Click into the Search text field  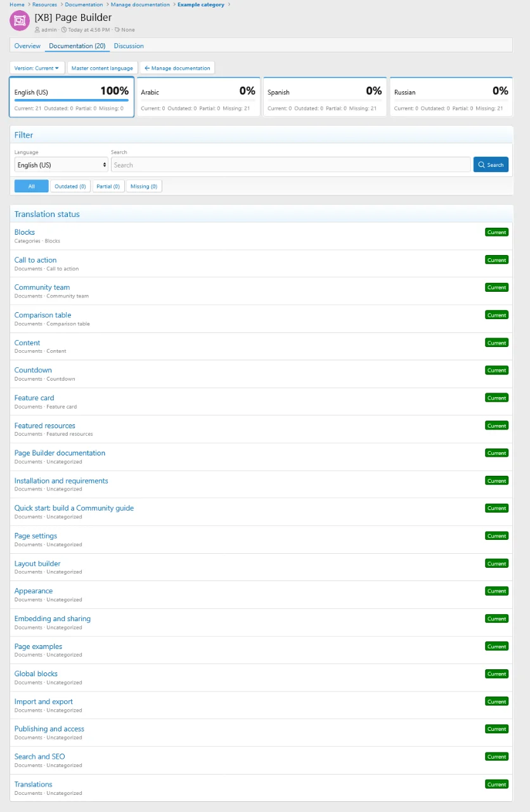pos(291,165)
